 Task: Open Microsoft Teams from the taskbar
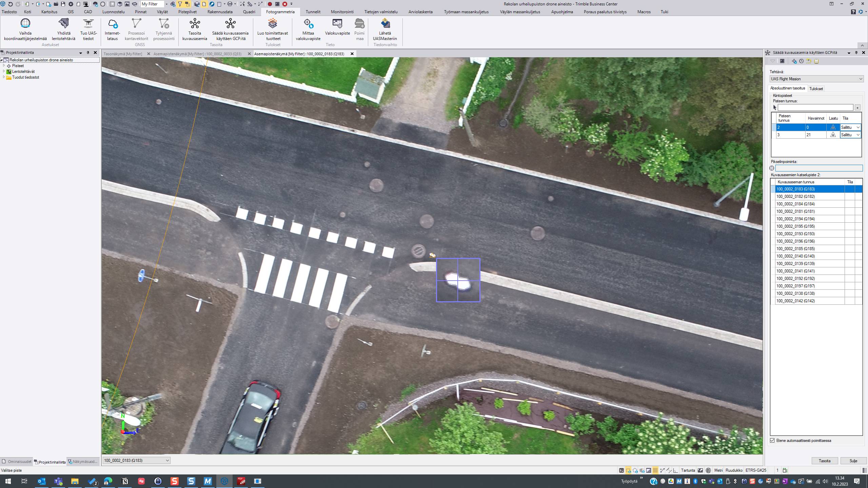(58, 481)
